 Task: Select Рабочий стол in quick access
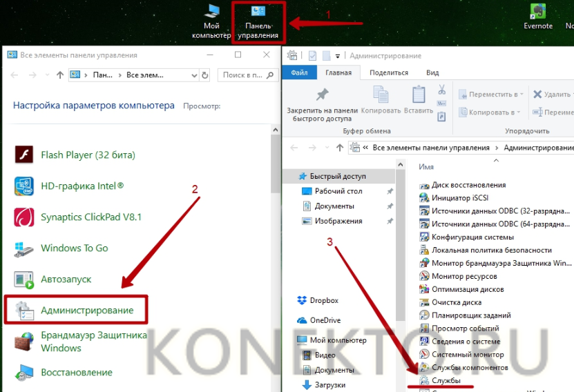(x=332, y=191)
